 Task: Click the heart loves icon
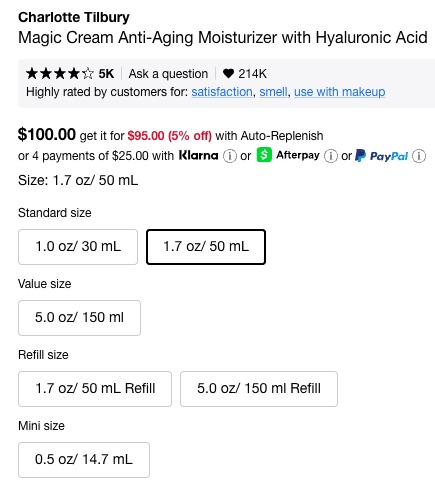pyautogui.click(x=228, y=73)
